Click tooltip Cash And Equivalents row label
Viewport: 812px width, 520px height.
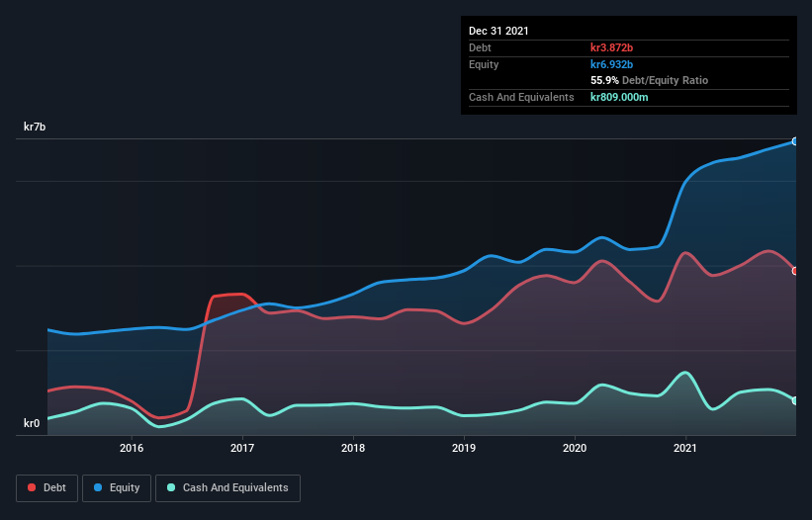tap(521, 97)
